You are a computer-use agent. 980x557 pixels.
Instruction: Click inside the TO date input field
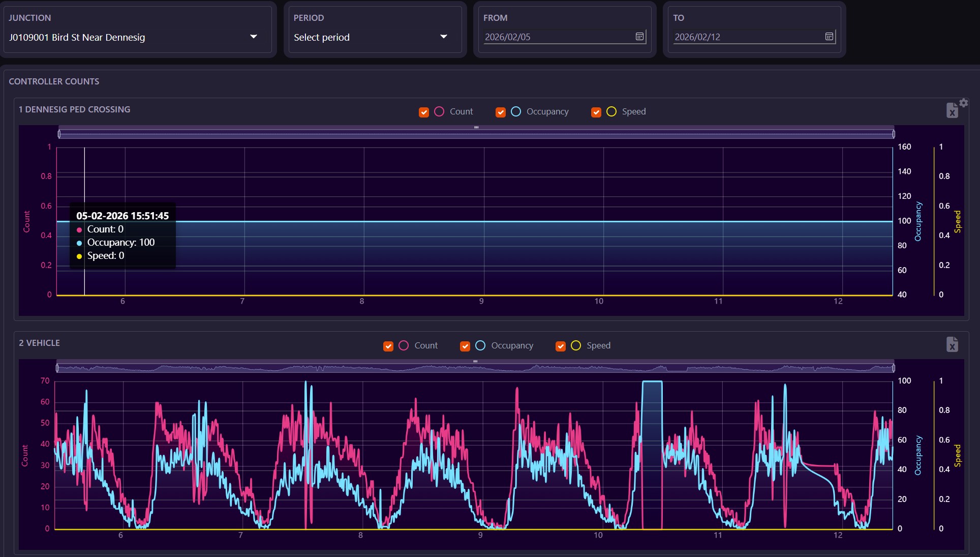click(x=742, y=37)
